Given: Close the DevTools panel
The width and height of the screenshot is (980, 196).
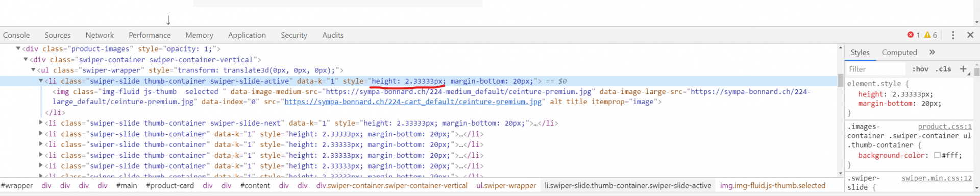Looking at the screenshot, I should click(x=970, y=35).
